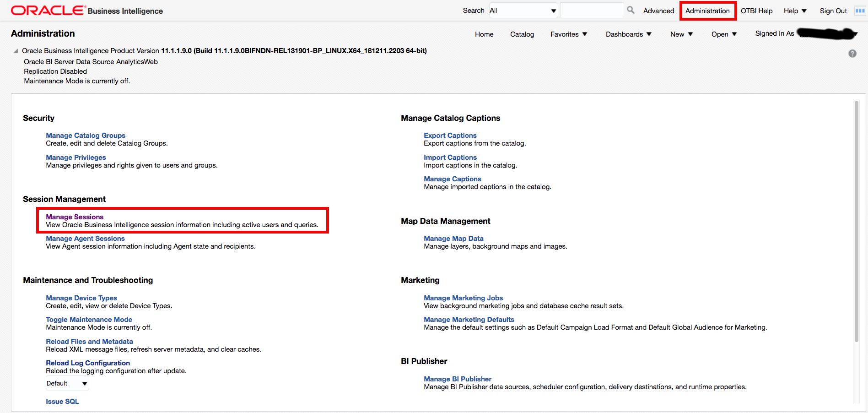This screenshot has width=868, height=413.
Task: Sign Out of Oracle BI
Action: coord(833,11)
